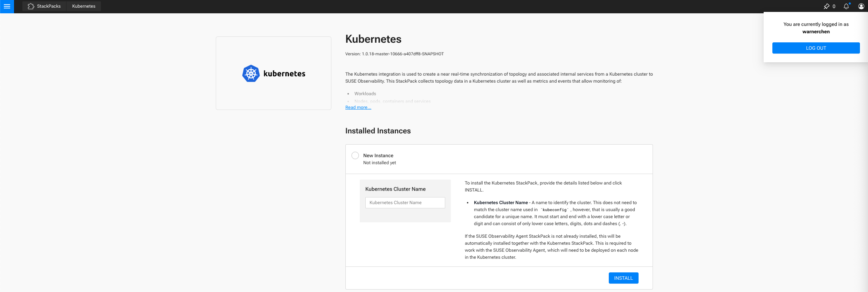Image resolution: width=868 pixels, height=292 pixels.
Task: Open the hamburger main menu
Action: pyautogui.click(x=7, y=6)
